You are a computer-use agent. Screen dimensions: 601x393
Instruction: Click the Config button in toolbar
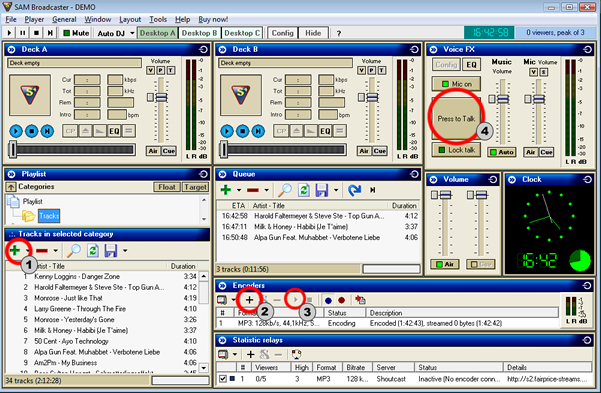(282, 33)
